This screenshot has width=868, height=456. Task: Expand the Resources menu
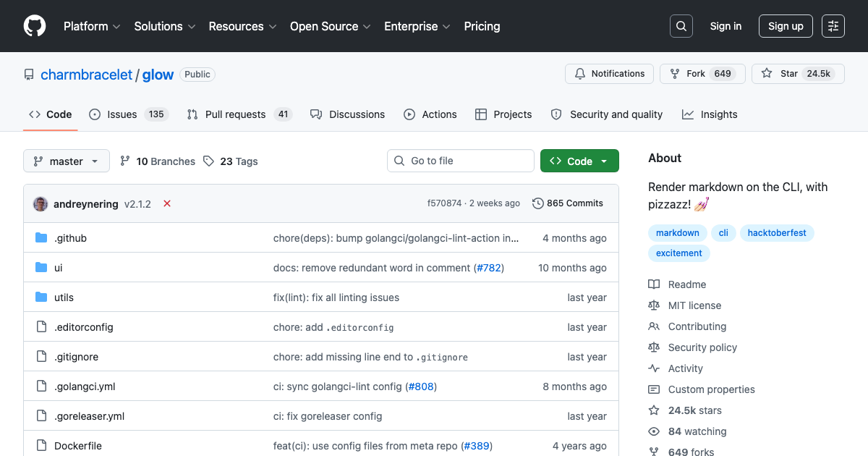click(242, 26)
